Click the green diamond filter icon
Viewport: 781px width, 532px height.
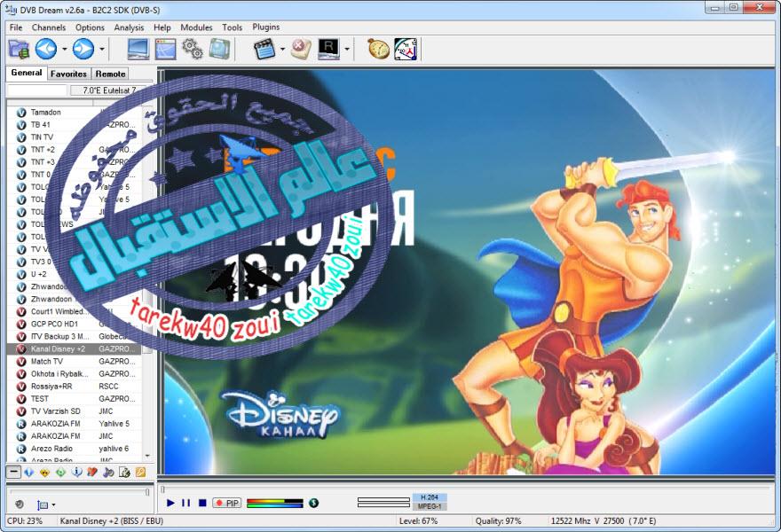tap(60, 472)
